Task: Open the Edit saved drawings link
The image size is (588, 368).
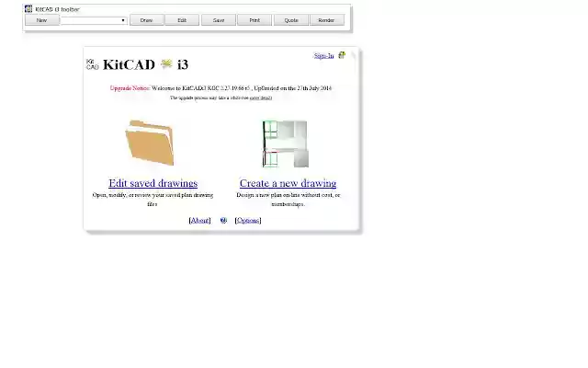Action: (153, 183)
